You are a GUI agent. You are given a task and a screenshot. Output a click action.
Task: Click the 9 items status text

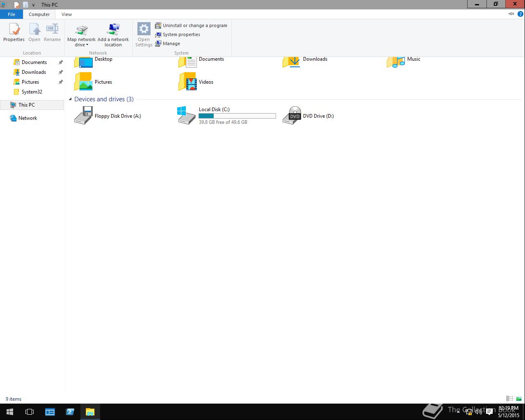(14, 399)
